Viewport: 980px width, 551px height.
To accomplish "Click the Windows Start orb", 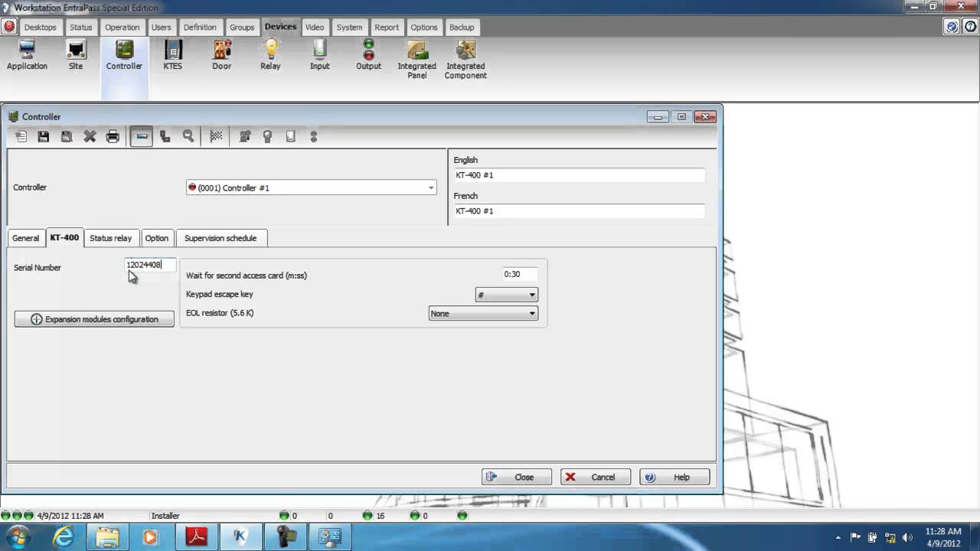I will [18, 536].
